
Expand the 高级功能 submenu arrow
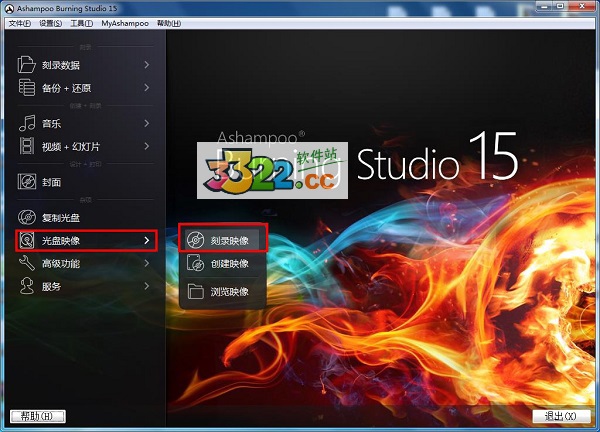pyautogui.click(x=147, y=263)
